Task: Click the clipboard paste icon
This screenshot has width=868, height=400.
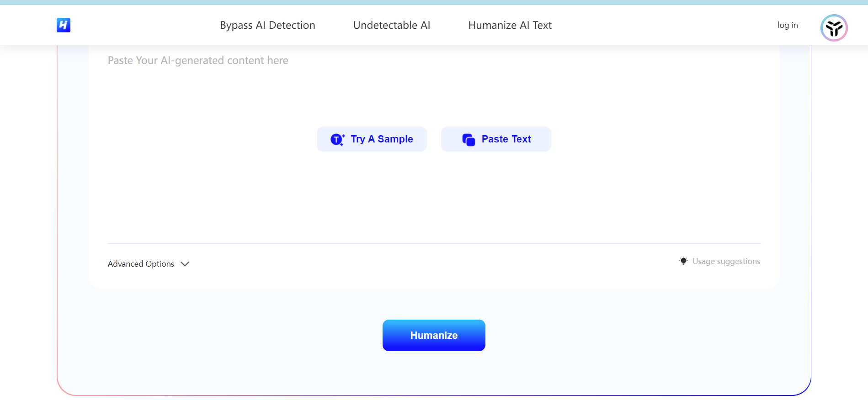Action: (x=469, y=139)
